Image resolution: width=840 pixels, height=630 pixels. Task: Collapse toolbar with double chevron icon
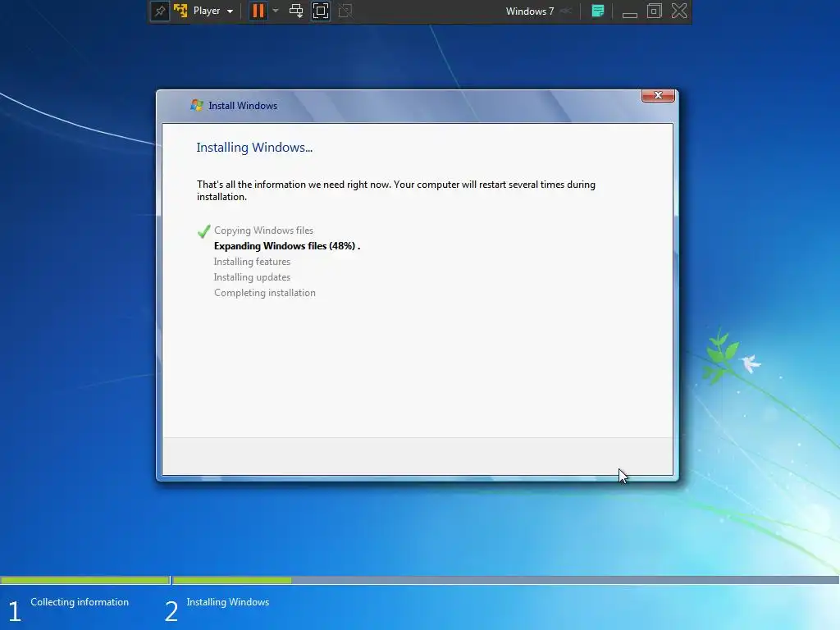[566, 11]
